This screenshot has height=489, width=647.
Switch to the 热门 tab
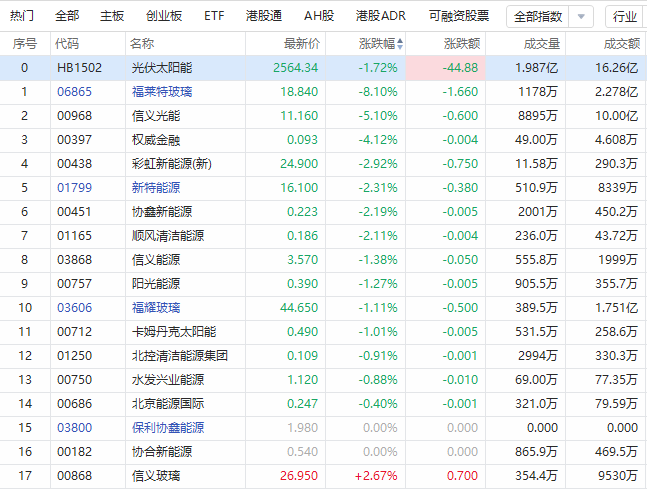pyautogui.click(x=22, y=16)
